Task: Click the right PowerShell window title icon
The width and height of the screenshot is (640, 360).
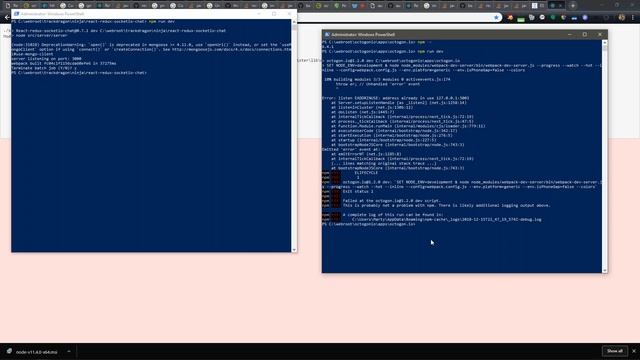Action: 327,35
